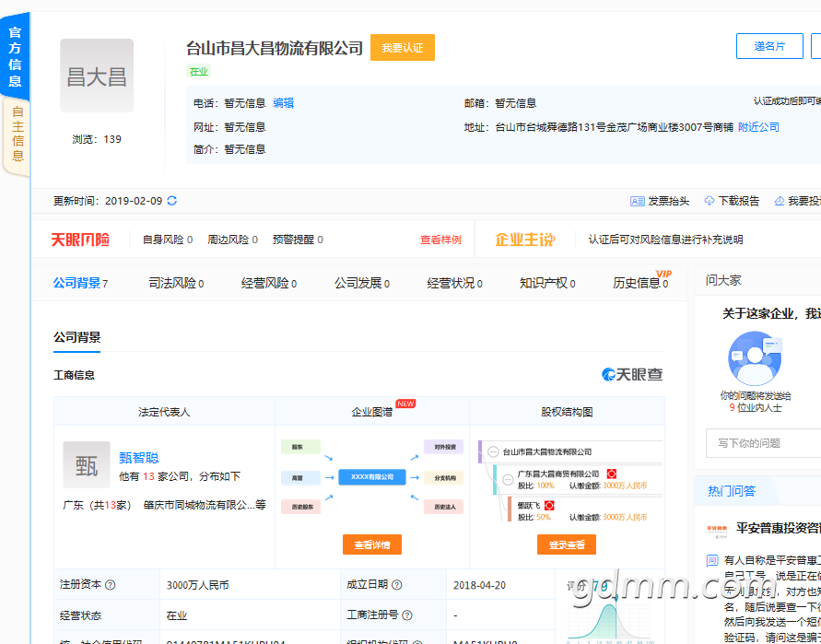Select the 历史信息 VIP tab
Viewport: 821px width, 644px height.
coord(641,282)
